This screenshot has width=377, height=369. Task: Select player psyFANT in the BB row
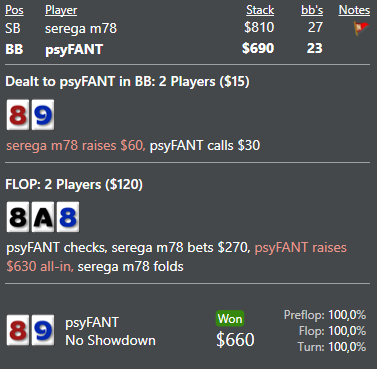(x=74, y=49)
